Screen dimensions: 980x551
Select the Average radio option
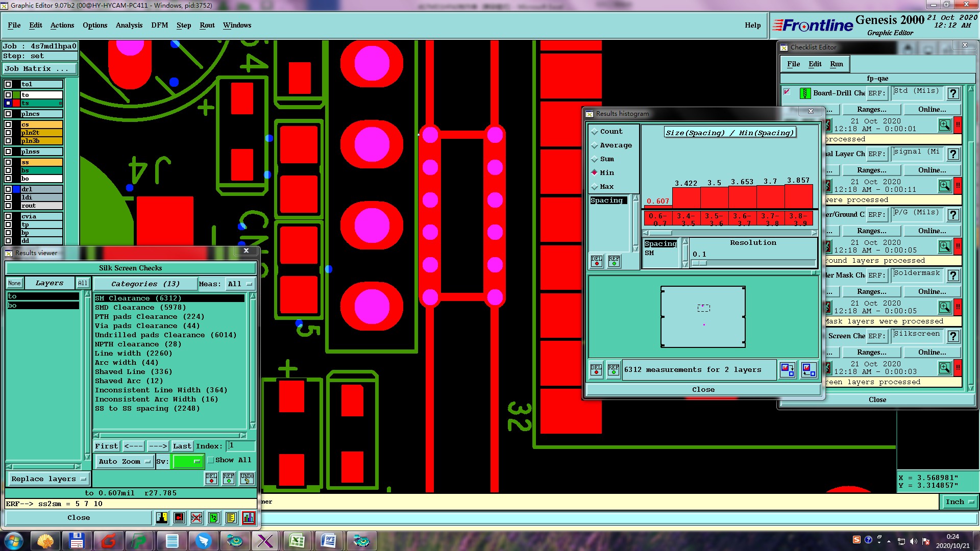tap(595, 145)
